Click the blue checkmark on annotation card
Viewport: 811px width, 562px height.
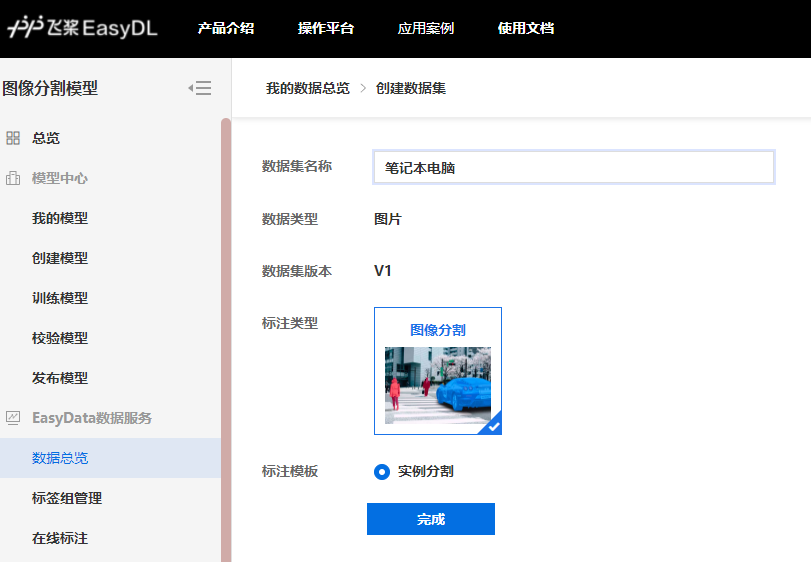tap(492, 426)
